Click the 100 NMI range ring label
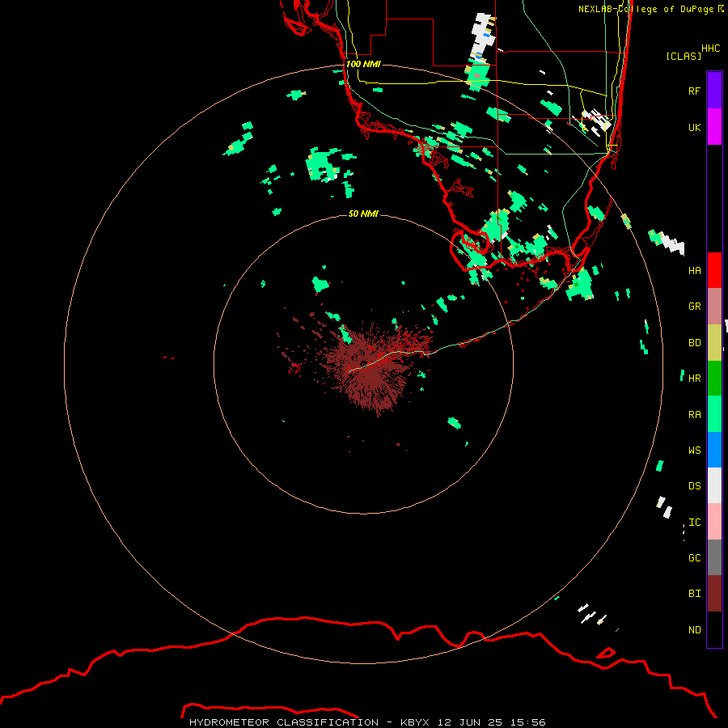The image size is (728, 728). (x=363, y=64)
